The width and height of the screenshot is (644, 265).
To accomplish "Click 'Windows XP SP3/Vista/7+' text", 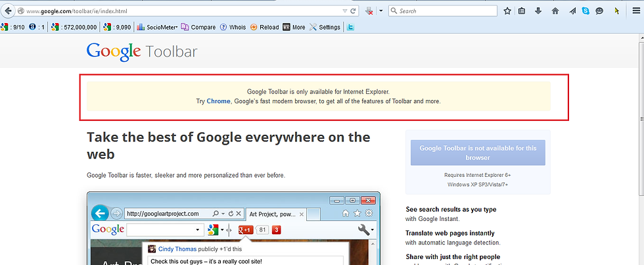I will (478, 185).
